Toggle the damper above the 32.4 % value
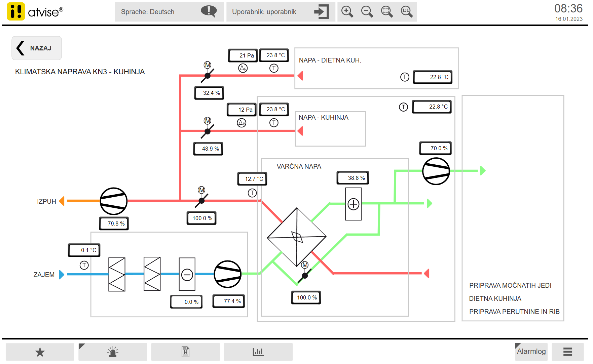This screenshot has width=593, height=364. click(208, 75)
